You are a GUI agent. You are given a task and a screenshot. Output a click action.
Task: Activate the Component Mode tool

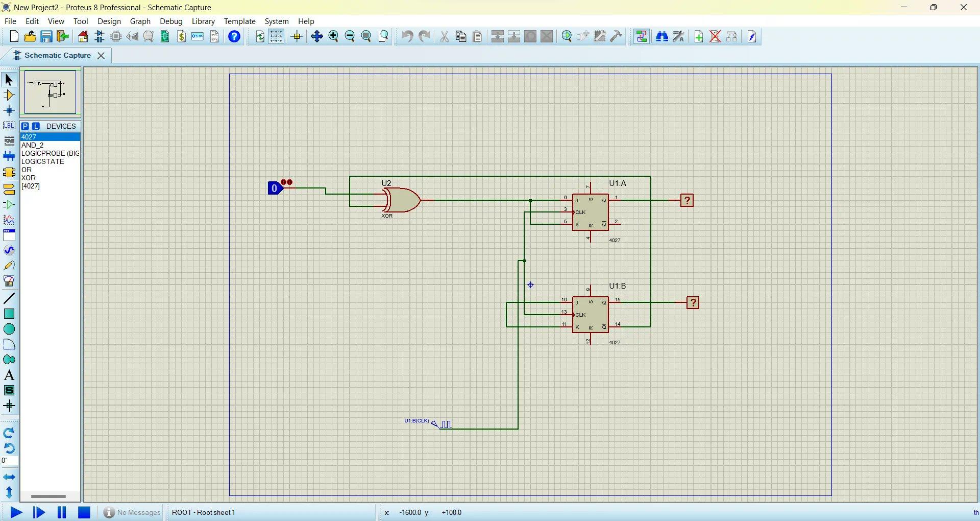click(9, 95)
